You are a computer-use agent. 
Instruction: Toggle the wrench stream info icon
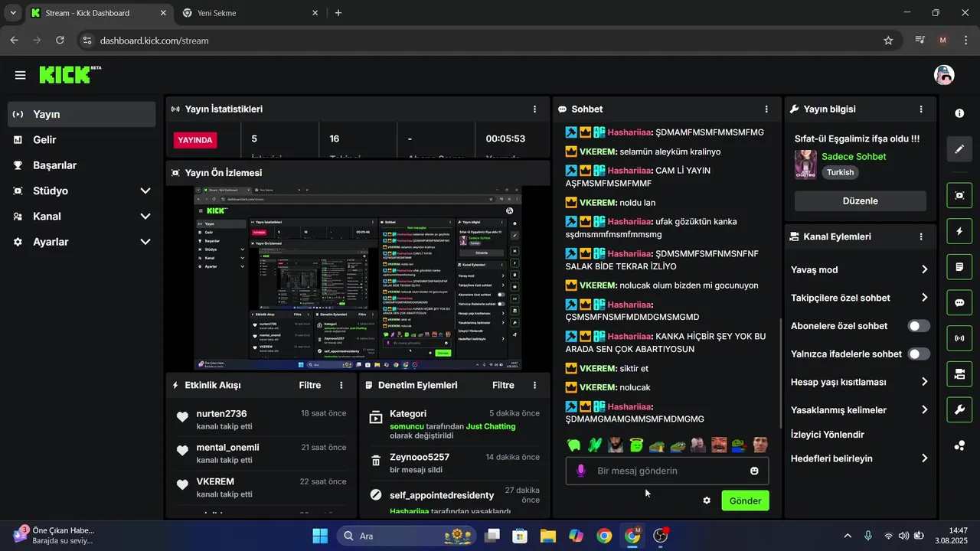[959, 409]
